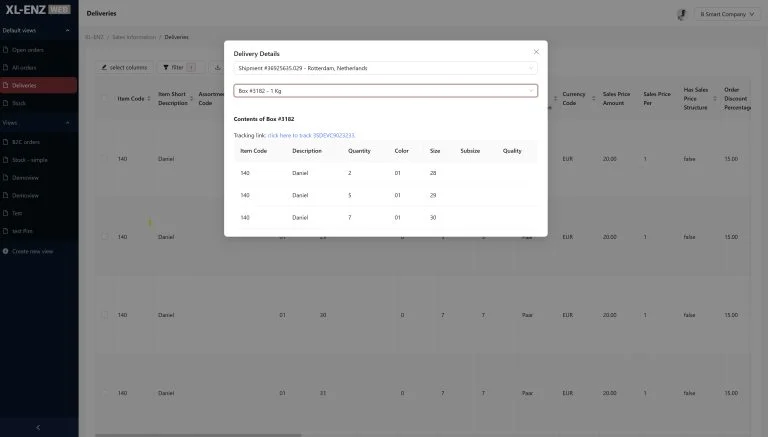Collapse the sidebar with the left arrow
Image resolution: width=768 pixels, height=437 pixels.
tap(38, 427)
